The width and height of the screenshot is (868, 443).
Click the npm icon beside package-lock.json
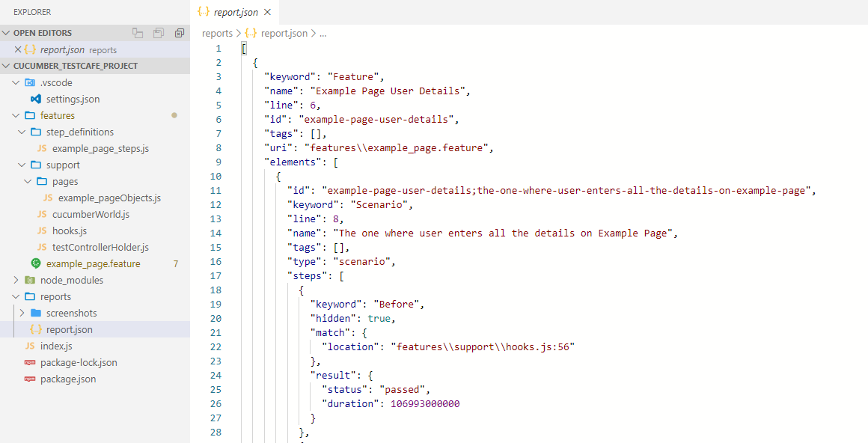[30, 363]
